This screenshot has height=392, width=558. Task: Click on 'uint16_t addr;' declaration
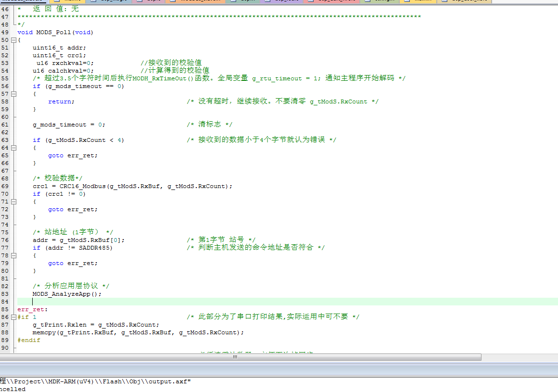[x=59, y=48]
